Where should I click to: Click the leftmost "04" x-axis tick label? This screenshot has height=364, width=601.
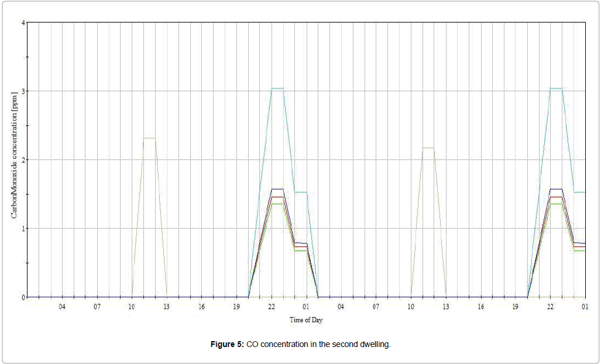[x=62, y=306]
